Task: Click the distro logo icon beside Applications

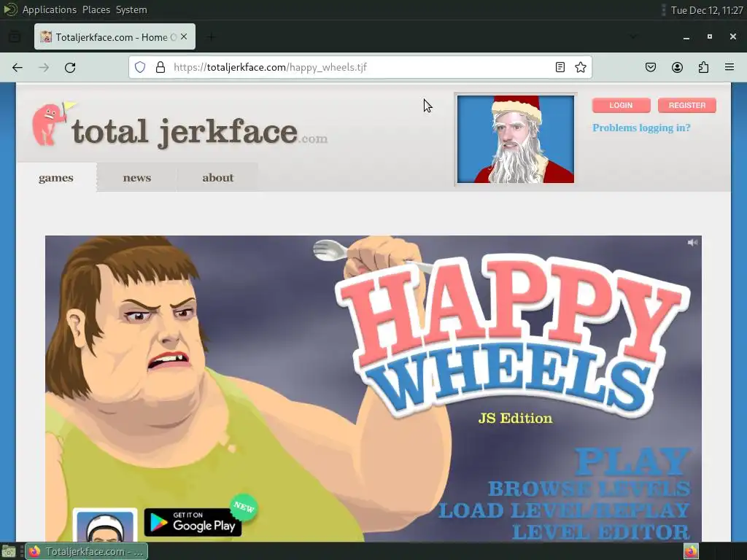Action: [10, 9]
